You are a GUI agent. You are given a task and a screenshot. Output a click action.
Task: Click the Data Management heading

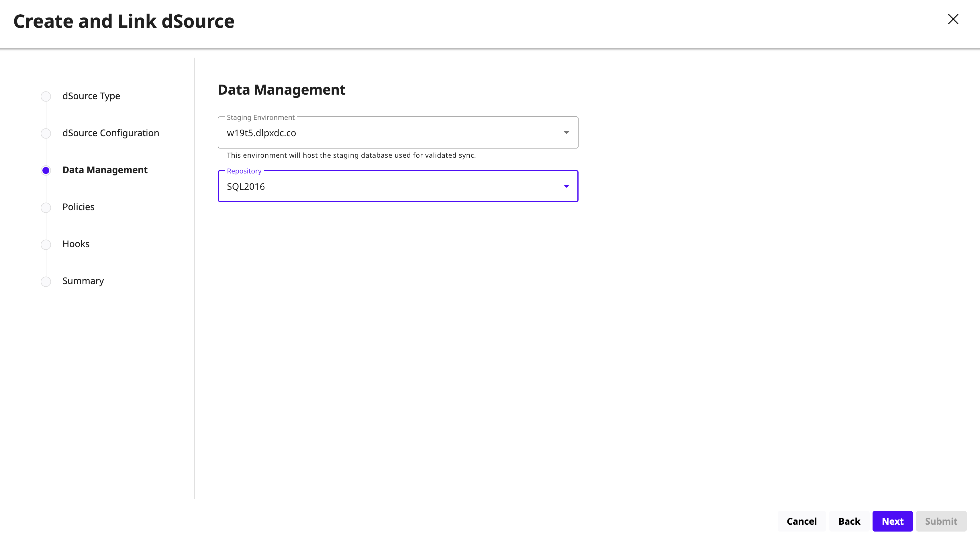tap(281, 90)
